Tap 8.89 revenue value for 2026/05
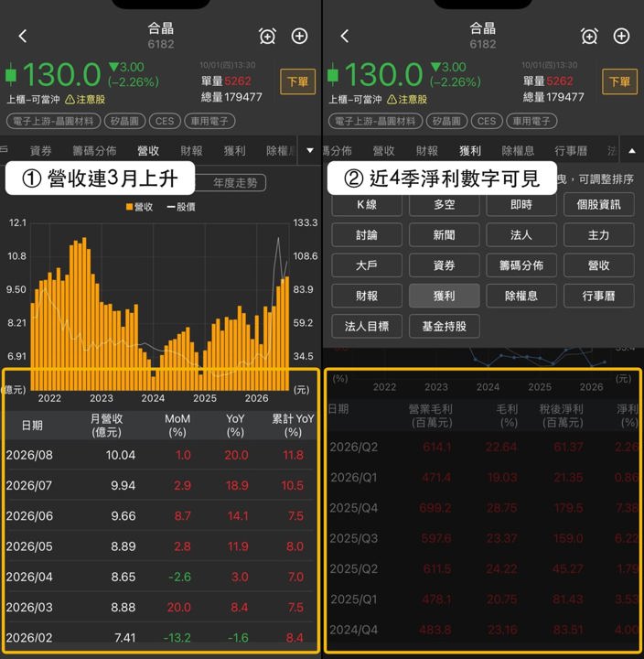 coord(123,546)
